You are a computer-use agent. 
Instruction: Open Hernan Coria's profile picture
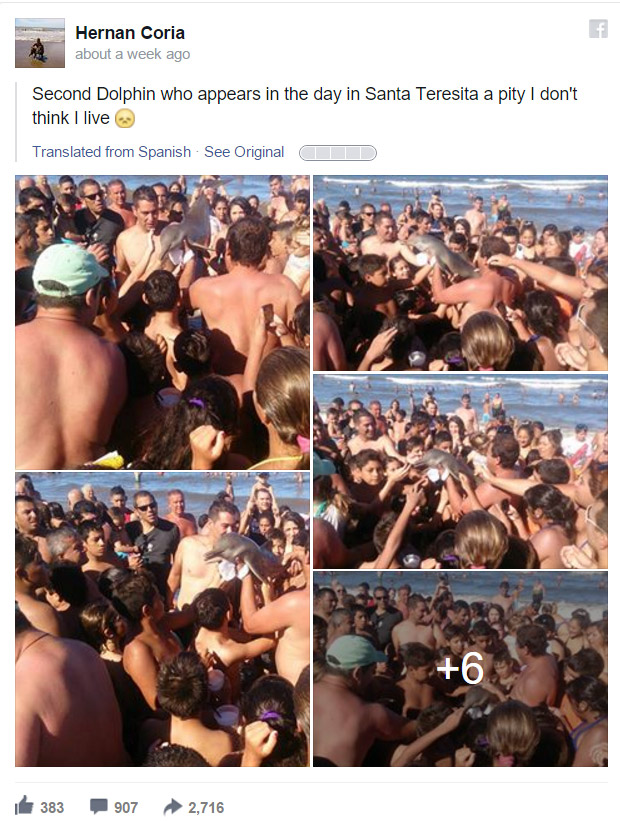[40, 43]
